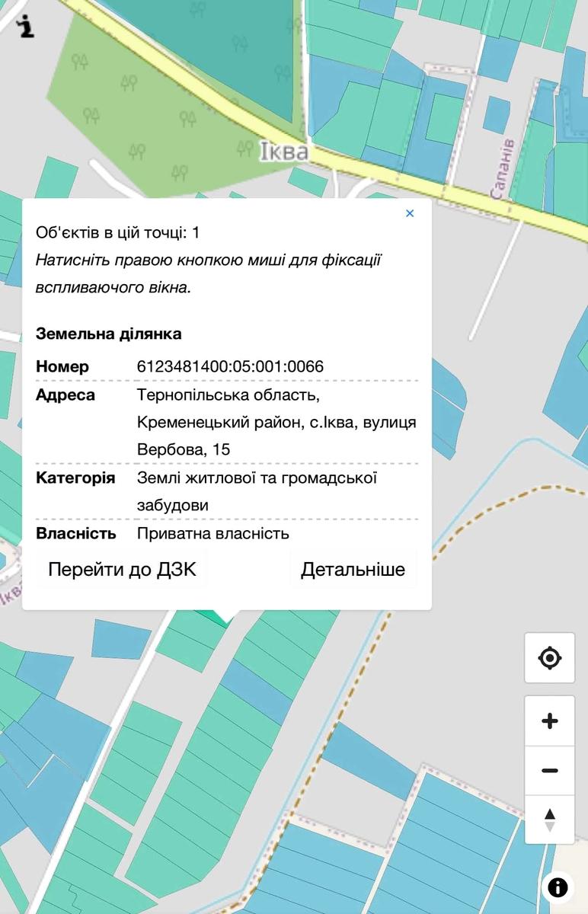Open 'Детальніше' for more parcel details
This screenshot has height=914, width=588.
(x=353, y=570)
